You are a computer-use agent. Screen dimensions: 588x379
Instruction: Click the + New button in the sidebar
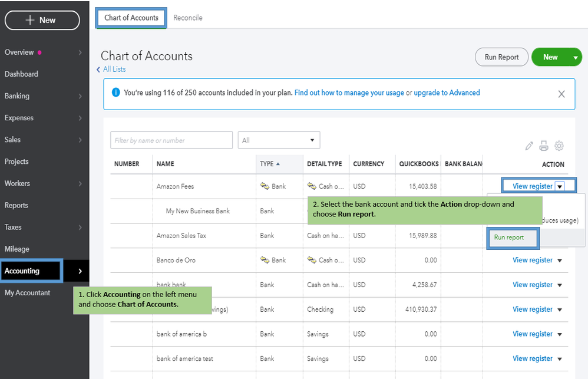click(x=42, y=20)
